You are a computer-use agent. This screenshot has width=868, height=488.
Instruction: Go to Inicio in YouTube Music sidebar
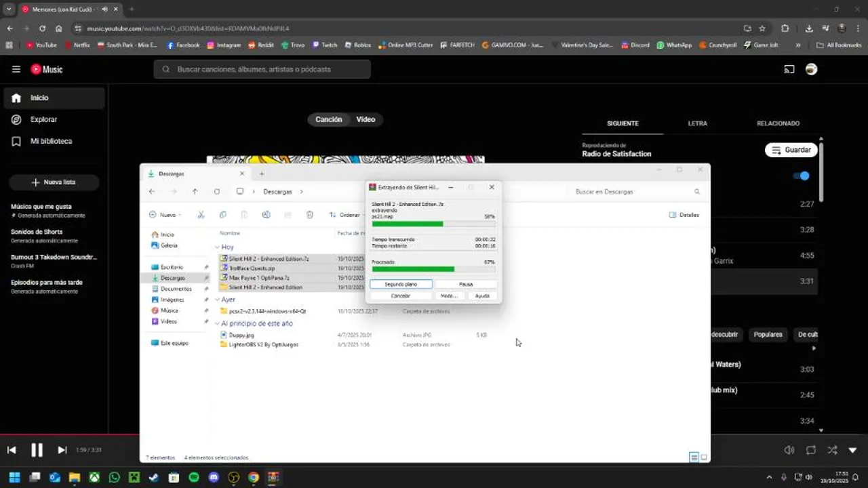[x=54, y=98]
